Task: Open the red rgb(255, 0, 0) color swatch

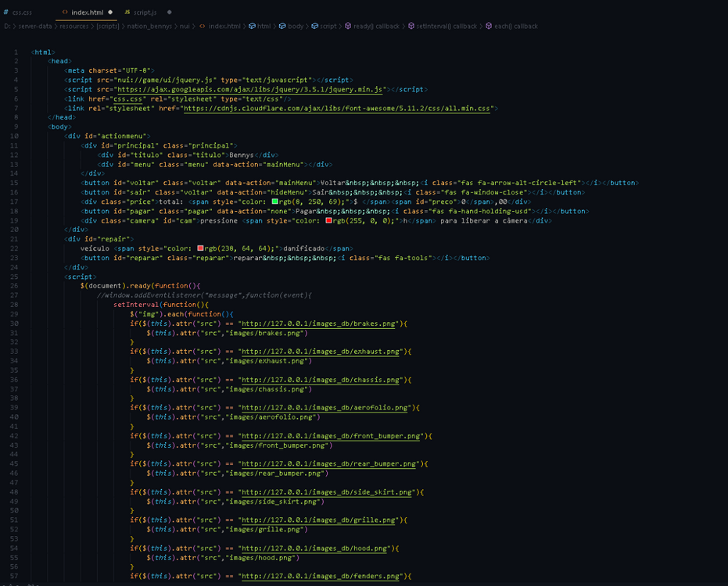Action: [x=329, y=220]
